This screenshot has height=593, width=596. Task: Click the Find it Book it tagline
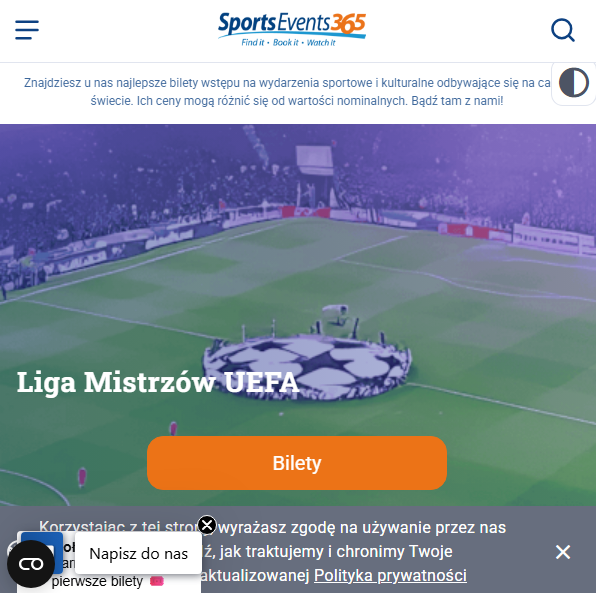click(x=288, y=43)
